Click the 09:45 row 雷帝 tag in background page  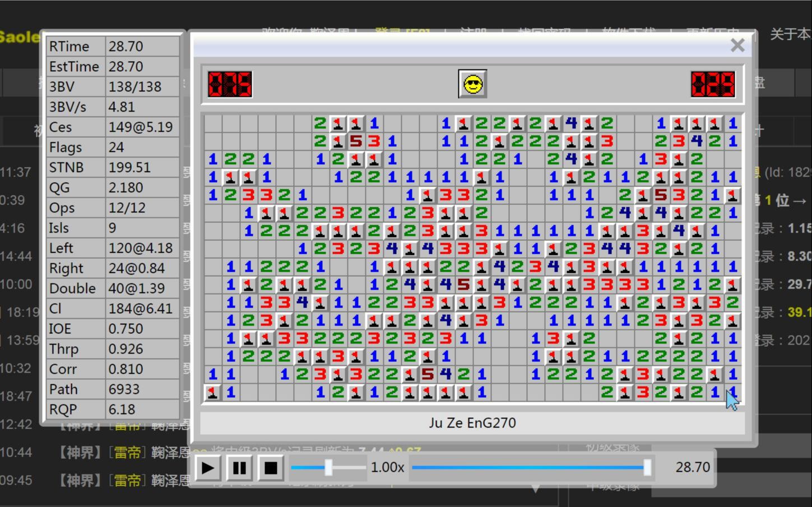(x=127, y=480)
